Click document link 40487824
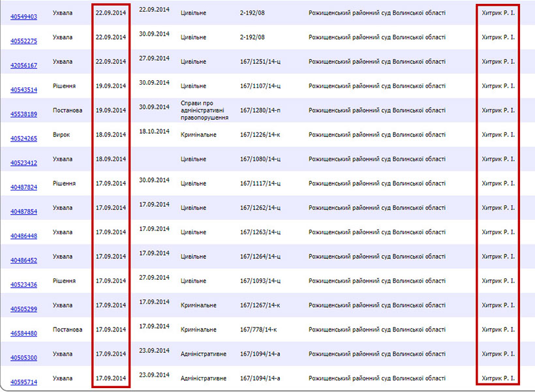The width and height of the screenshot is (535, 392). [x=23, y=187]
